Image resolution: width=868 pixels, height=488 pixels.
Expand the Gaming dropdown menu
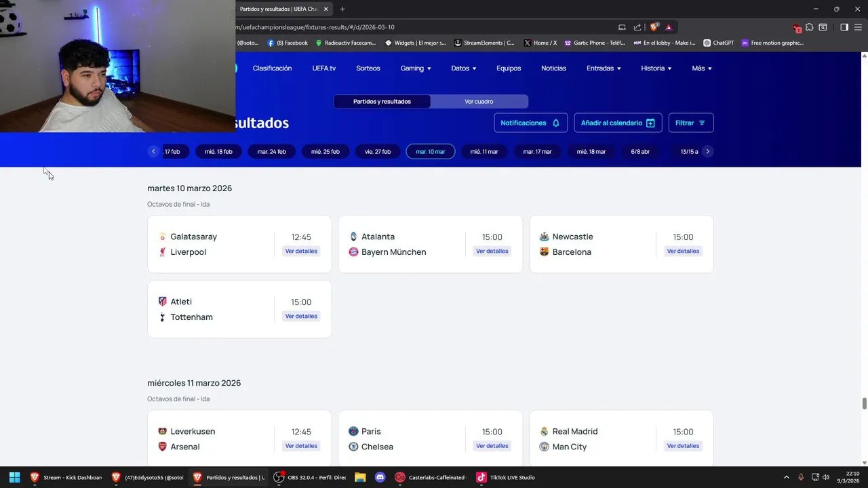(x=416, y=68)
